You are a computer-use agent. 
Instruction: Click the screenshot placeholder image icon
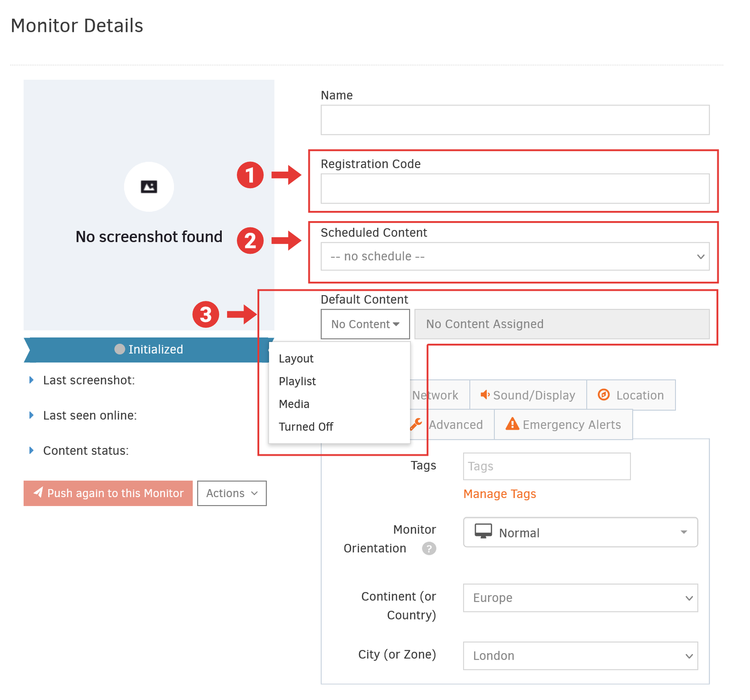[149, 187]
